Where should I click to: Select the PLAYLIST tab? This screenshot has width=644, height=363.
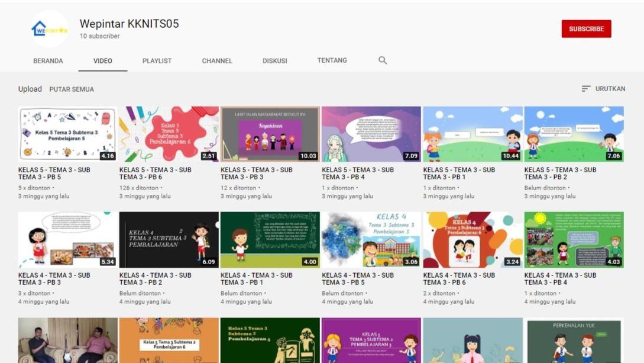click(x=157, y=61)
